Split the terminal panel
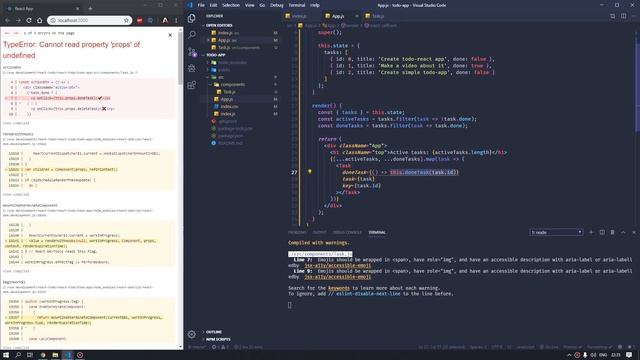 click(x=602, y=232)
